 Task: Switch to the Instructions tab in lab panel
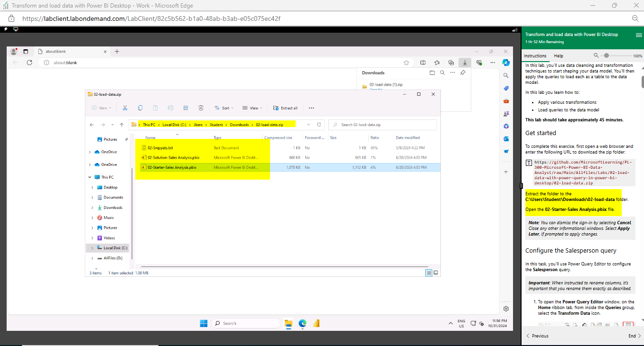[x=535, y=56]
